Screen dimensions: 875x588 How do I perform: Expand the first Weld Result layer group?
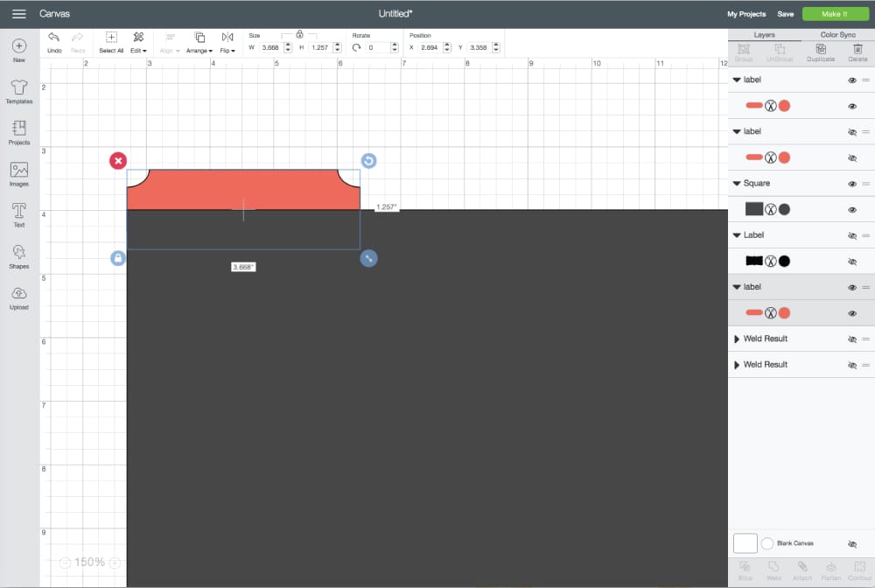click(x=736, y=339)
